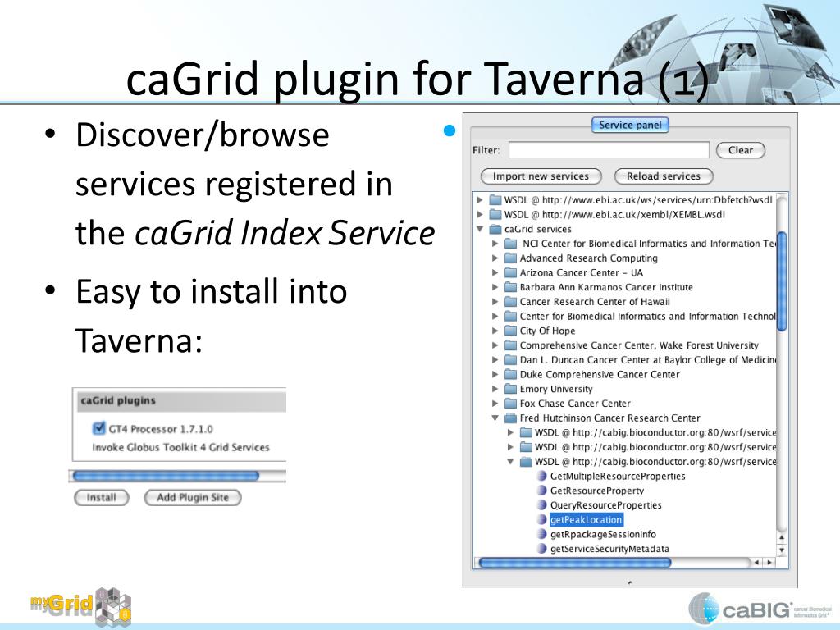Click GetResourceProperty operation icon
Viewport: 840px width, 630px height.
pyautogui.click(x=541, y=491)
